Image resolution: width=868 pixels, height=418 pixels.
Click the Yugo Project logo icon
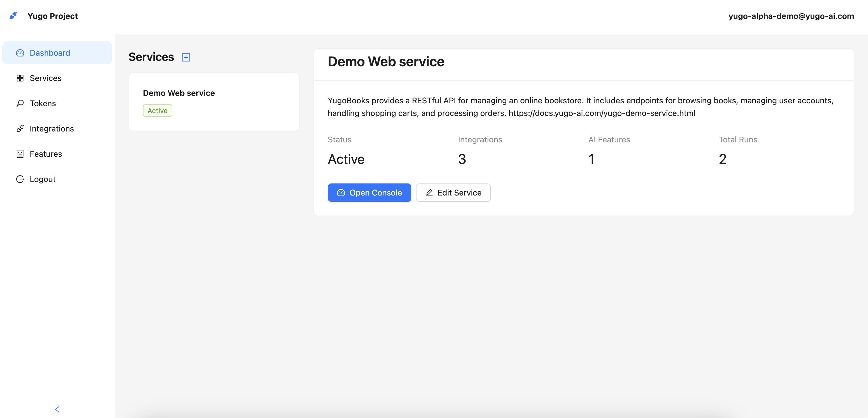(13, 16)
